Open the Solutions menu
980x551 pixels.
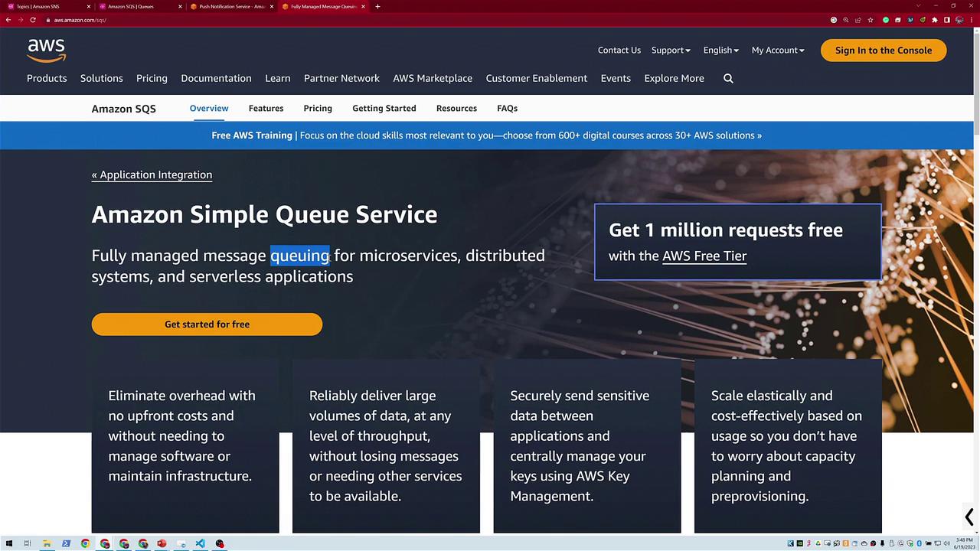point(102,78)
